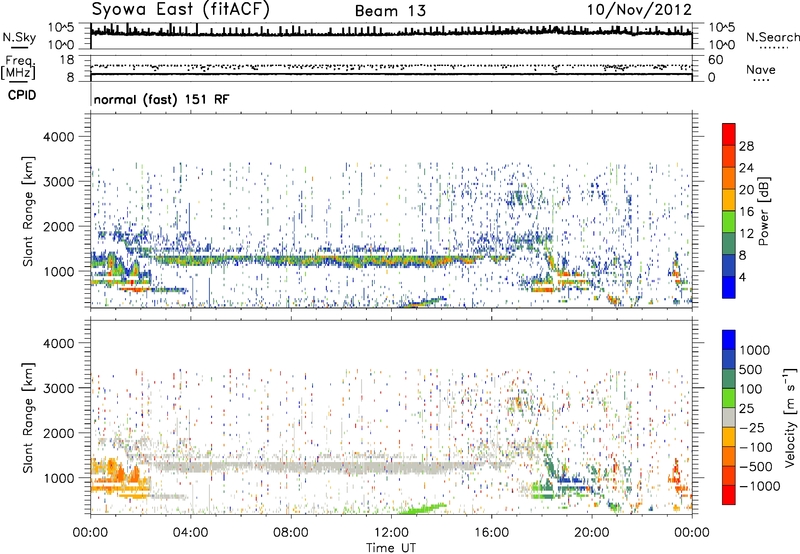The height and width of the screenshot is (554, 800).
Task: Click the "25" value on the Velocity scale
Action: (747, 409)
